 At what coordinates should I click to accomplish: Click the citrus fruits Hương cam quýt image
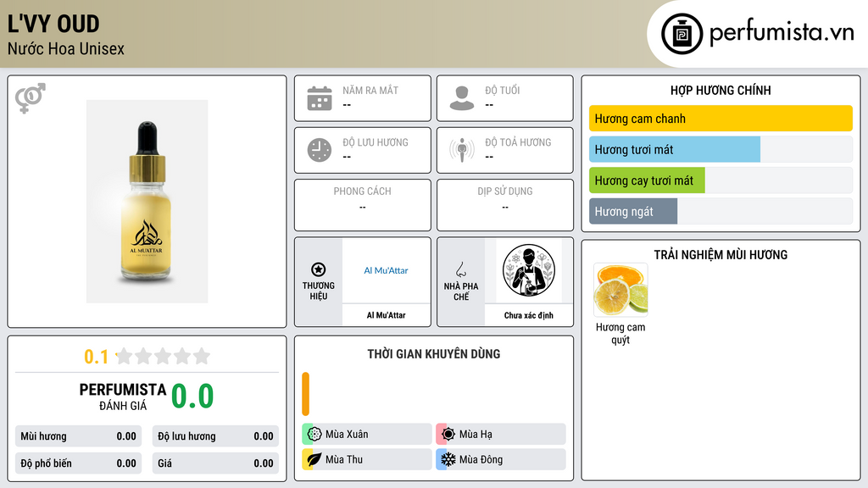coord(620,290)
